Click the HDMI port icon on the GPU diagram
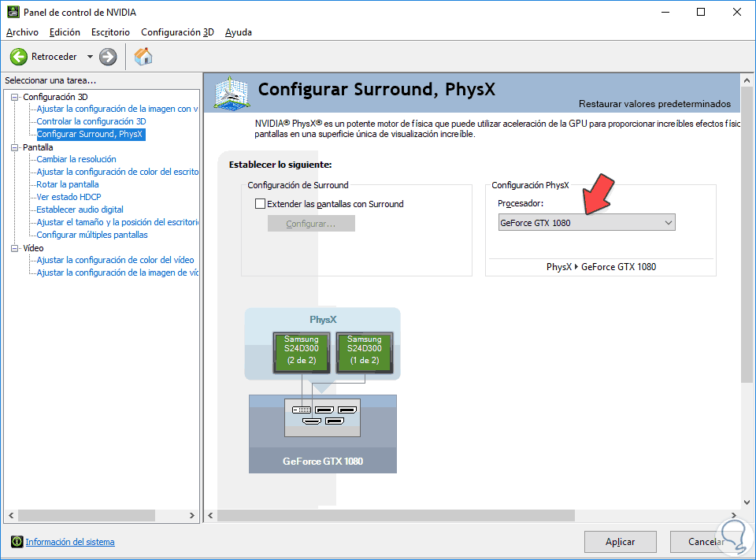The image size is (756, 560). click(x=312, y=421)
